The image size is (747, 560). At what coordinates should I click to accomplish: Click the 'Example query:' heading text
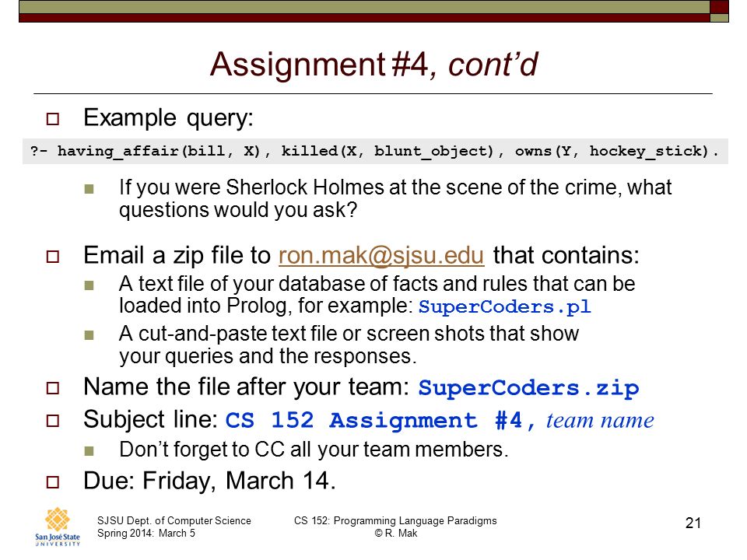(168, 118)
